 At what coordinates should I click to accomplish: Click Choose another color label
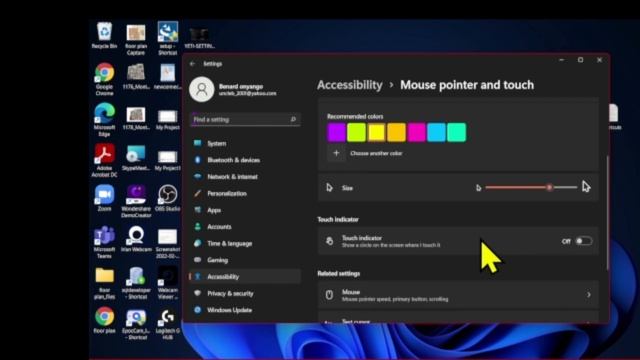pyautogui.click(x=376, y=153)
